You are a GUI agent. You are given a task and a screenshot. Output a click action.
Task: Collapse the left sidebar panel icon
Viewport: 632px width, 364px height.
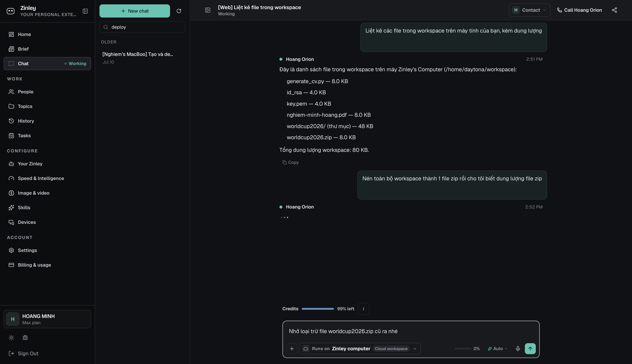(85, 11)
